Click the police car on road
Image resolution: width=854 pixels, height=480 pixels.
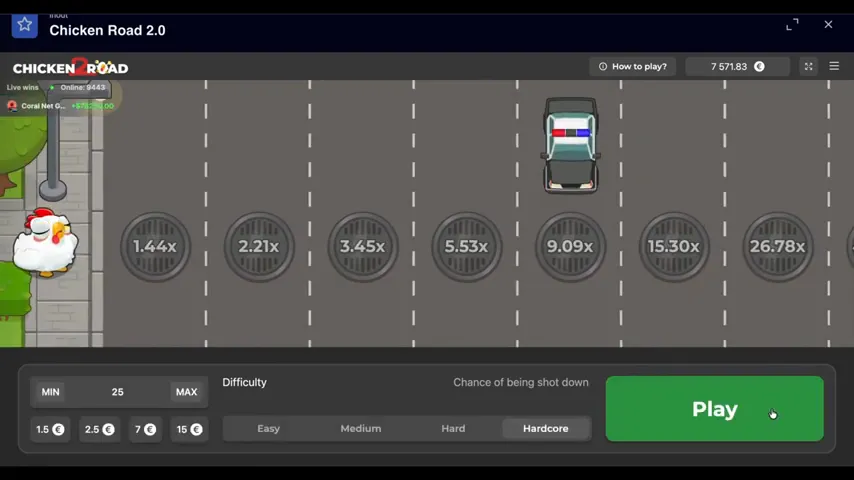571,145
